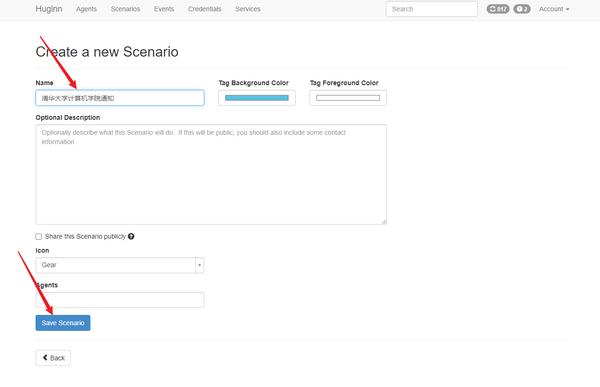Open the Huginn home link

point(49,9)
